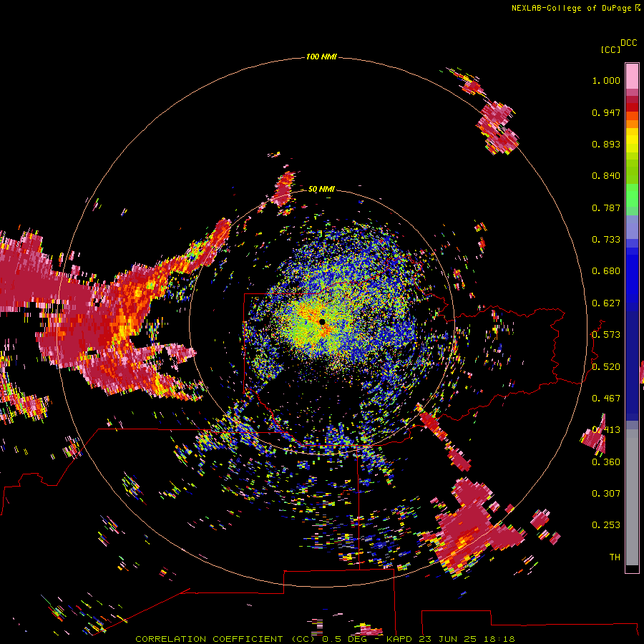Click the DCC legend title

(629, 43)
